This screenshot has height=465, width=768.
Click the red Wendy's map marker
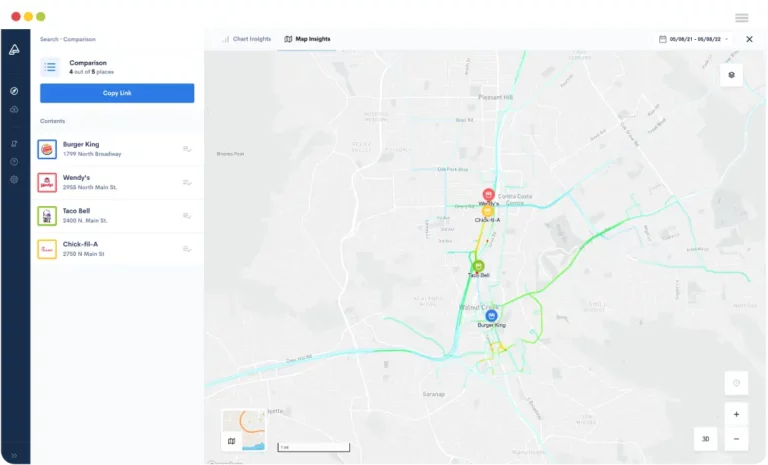pos(488,195)
